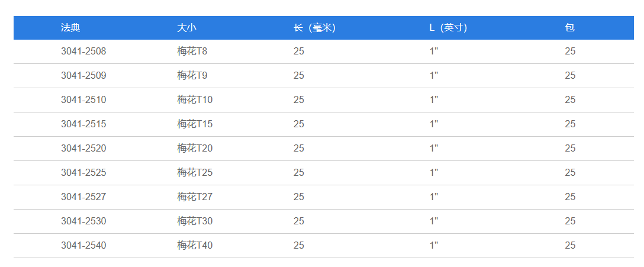The image size is (644, 267).
Task: Select product code 3041-2527
Action: 83,197
